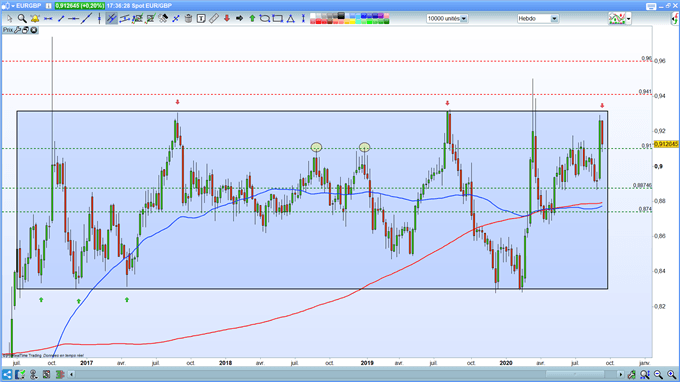Click the horizontal scrollbar thumb

pyautogui.click(x=575, y=374)
